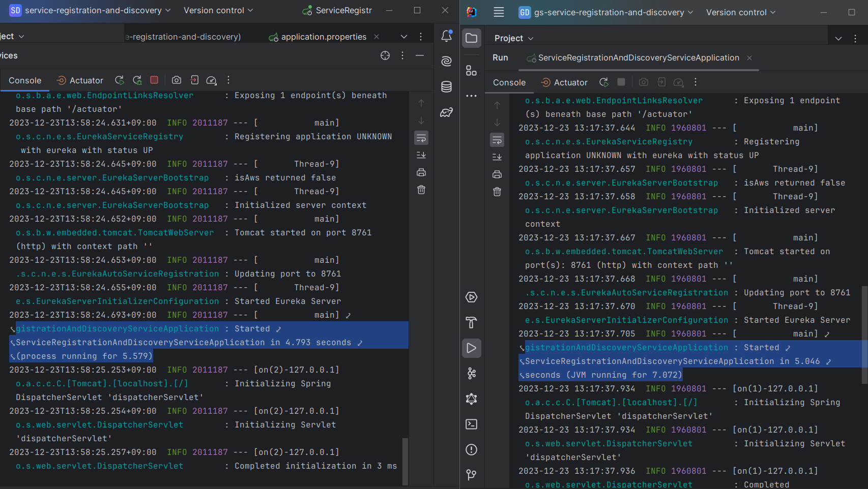868x489 pixels.
Task: Open Build hammer tool window
Action: tap(472, 323)
